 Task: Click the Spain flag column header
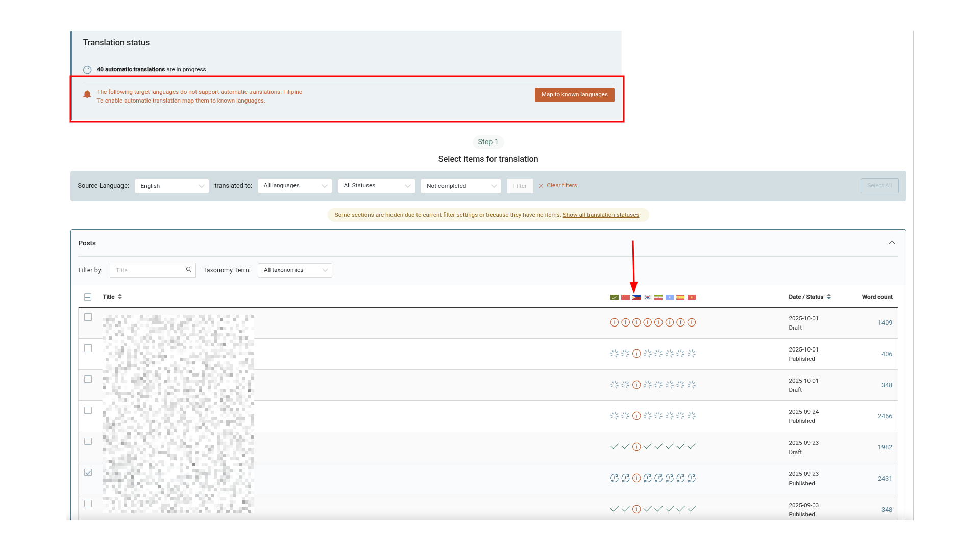[680, 297]
